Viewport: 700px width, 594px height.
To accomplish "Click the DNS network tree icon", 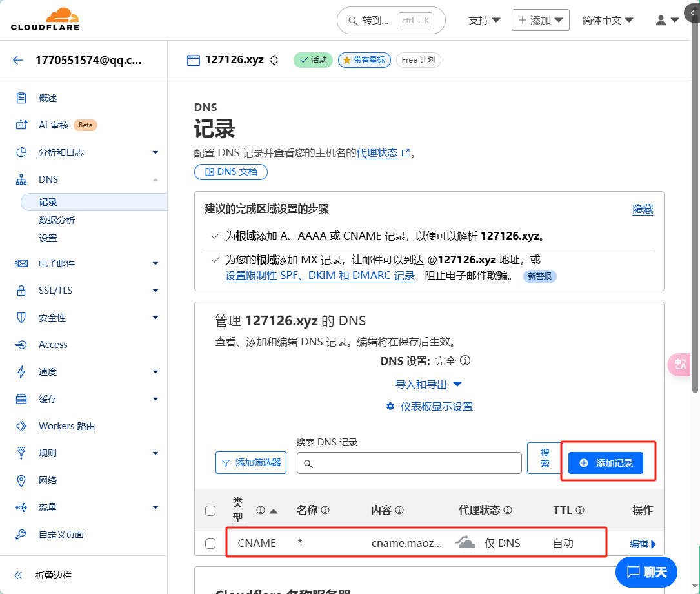I will tap(21, 179).
